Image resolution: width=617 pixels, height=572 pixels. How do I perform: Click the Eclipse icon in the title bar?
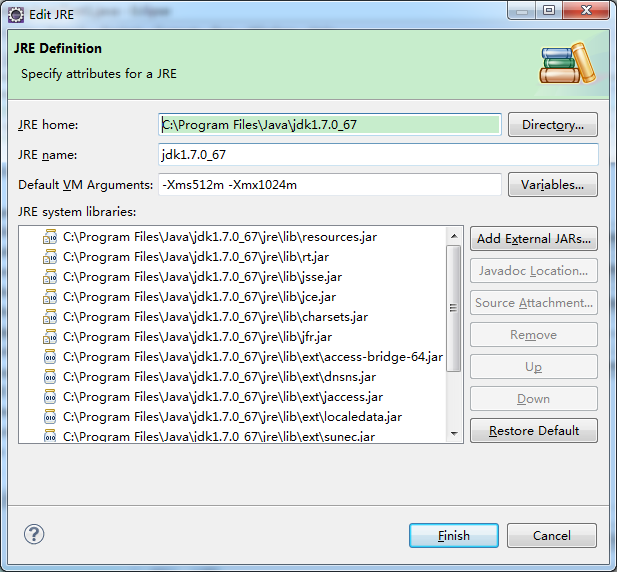click(16, 15)
